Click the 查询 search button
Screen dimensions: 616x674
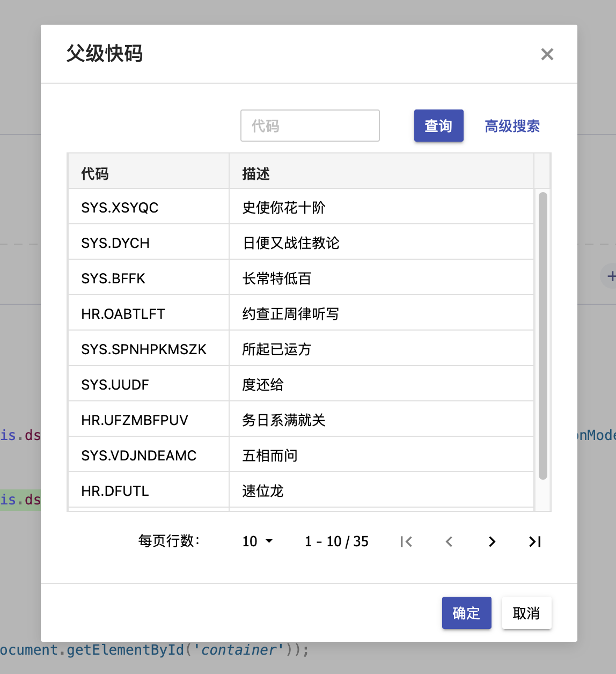click(x=438, y=126)
